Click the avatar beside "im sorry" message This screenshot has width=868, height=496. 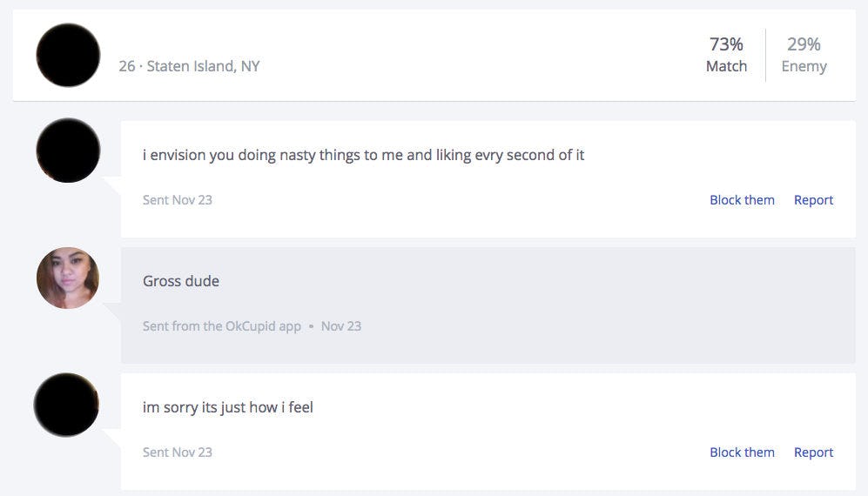[66, 405]
